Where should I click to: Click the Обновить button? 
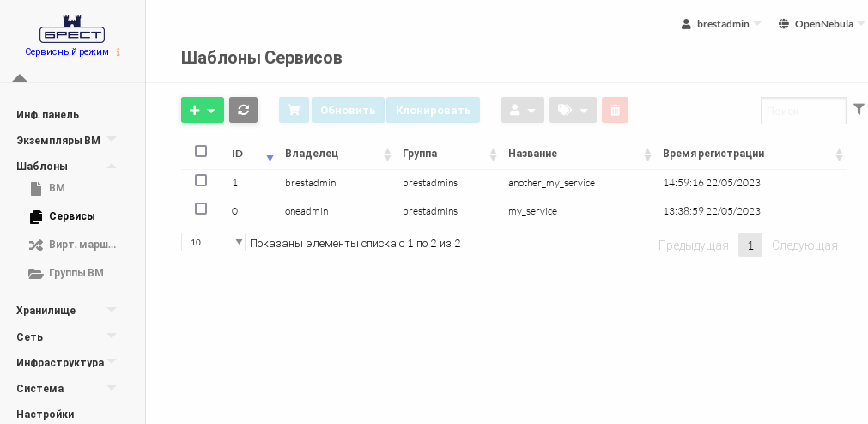[x=348, y=110]
